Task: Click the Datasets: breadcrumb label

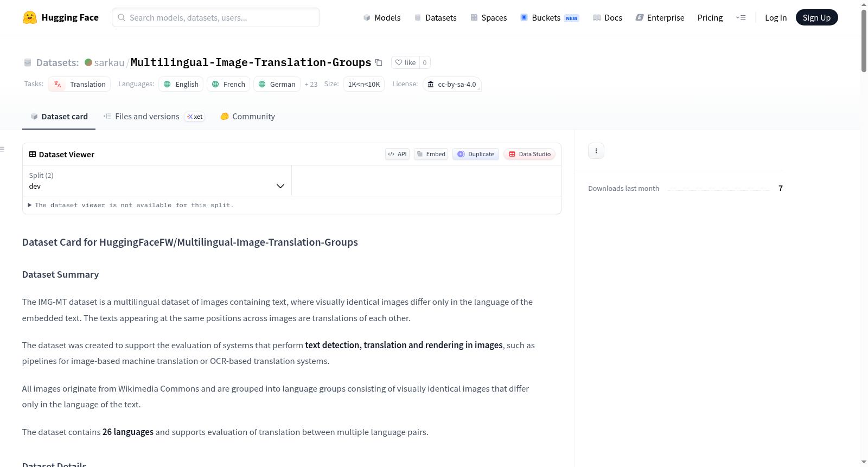Action: click(58, 63)
